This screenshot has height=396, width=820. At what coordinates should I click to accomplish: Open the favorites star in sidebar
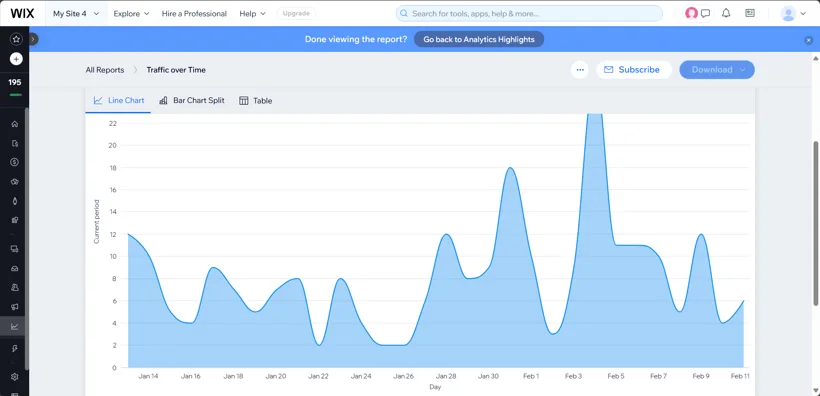(x=16, y=39)
